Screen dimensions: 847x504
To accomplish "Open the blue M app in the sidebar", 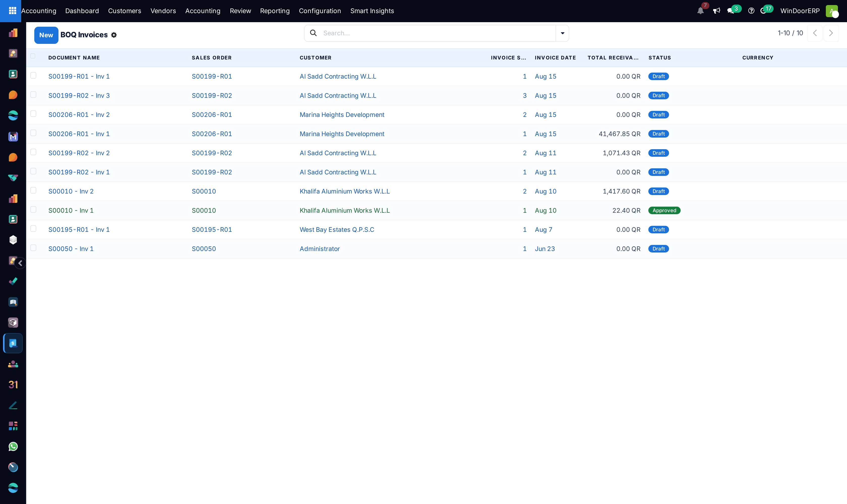I will (13, 137).
